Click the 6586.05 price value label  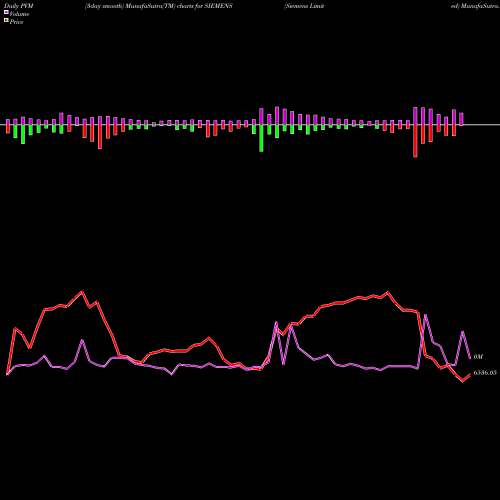[x=485, y=373]
